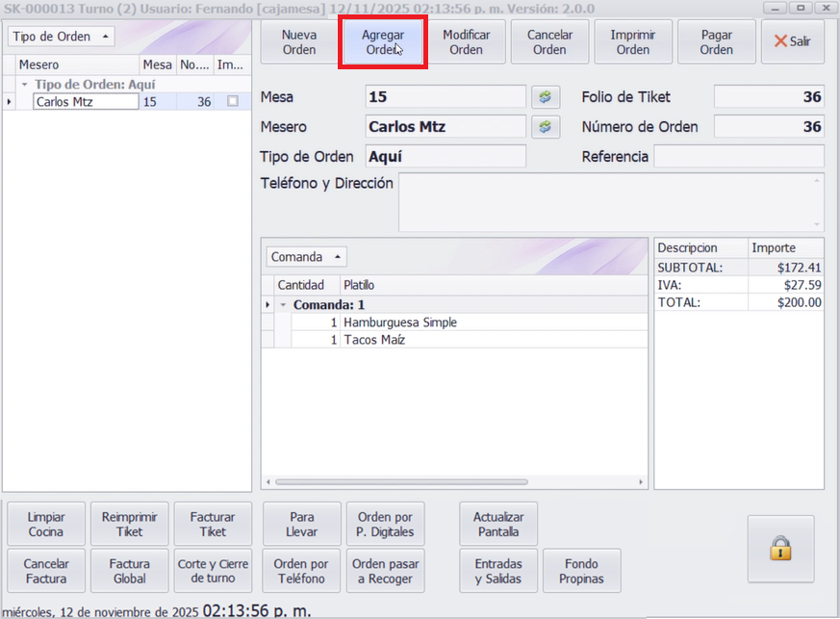840x619 pixels.
Task: Select the Tacos Maíz row
Action: pyautogui.click(x=374, y=340)
